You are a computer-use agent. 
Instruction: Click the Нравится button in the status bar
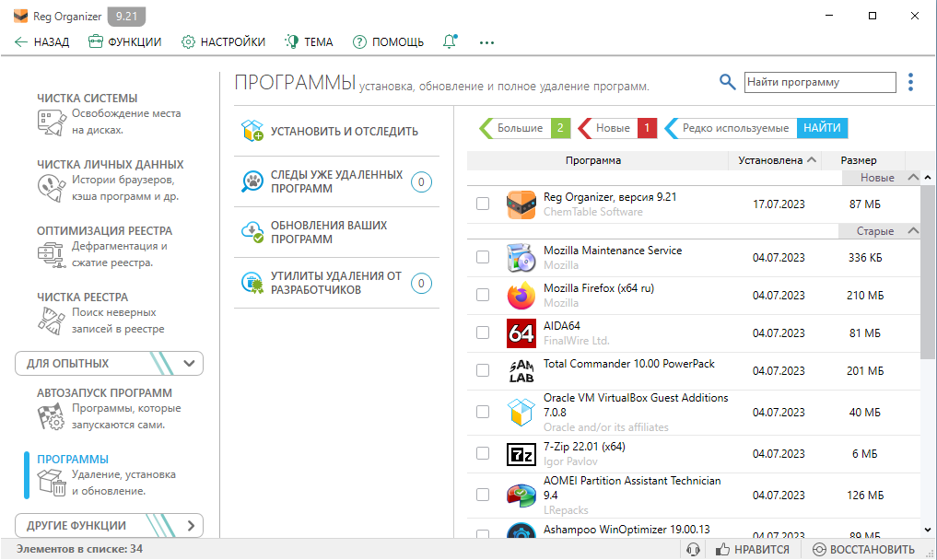coord(753,549)
